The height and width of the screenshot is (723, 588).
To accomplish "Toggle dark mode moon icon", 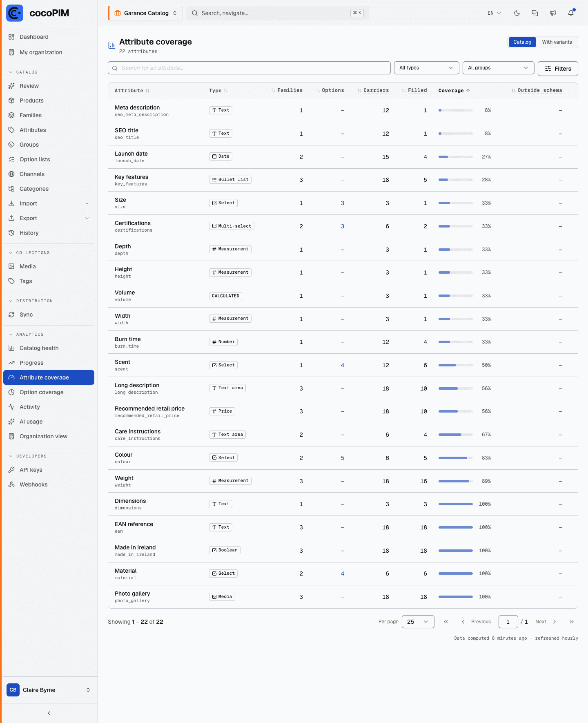I will coord(517,13).
